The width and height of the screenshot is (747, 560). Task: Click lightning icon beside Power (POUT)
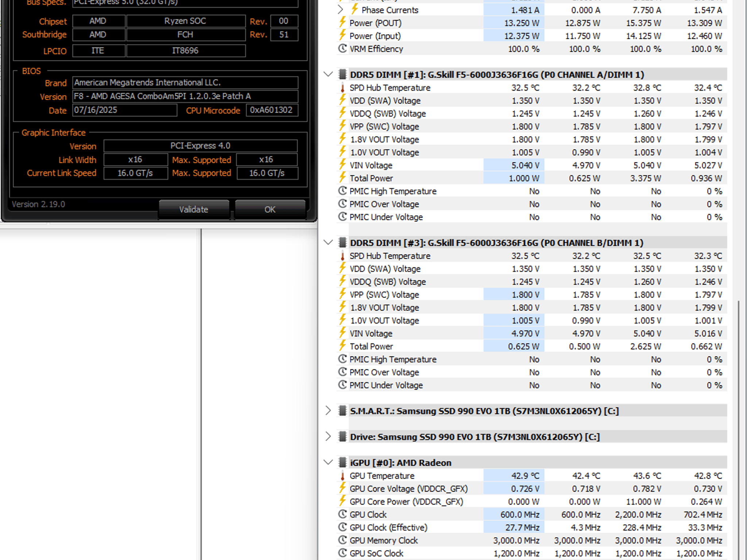tap(342, 22)
